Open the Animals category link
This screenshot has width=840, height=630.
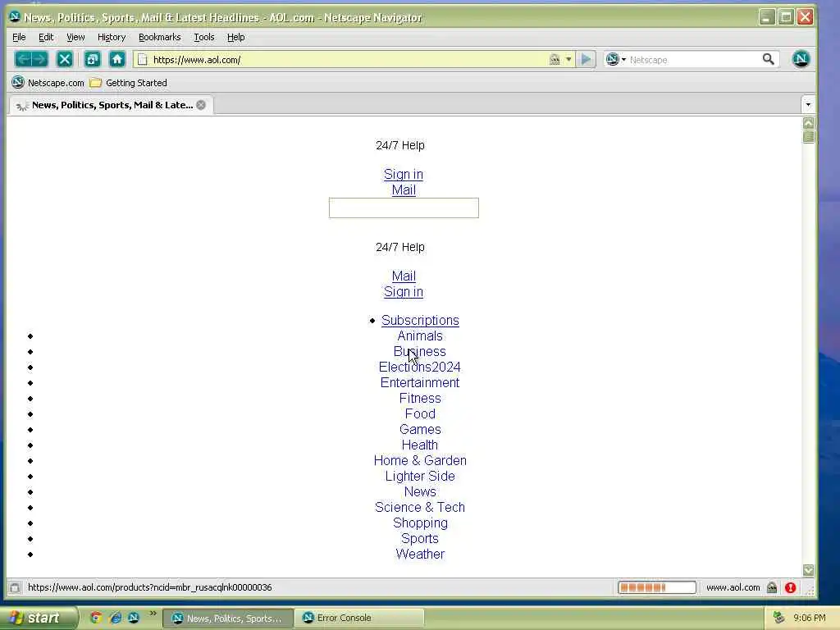pyautogui.click(x=420, y=336)
